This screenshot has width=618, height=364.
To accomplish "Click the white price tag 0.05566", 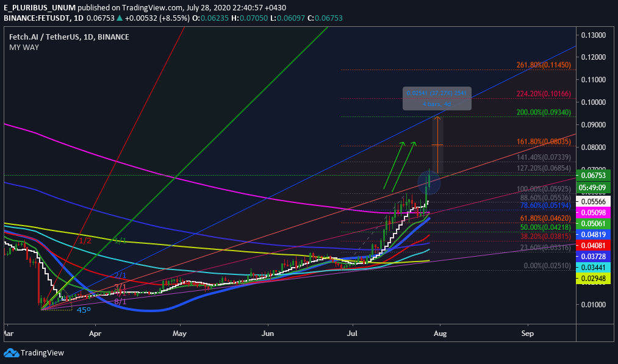I will tap(594, 202).
